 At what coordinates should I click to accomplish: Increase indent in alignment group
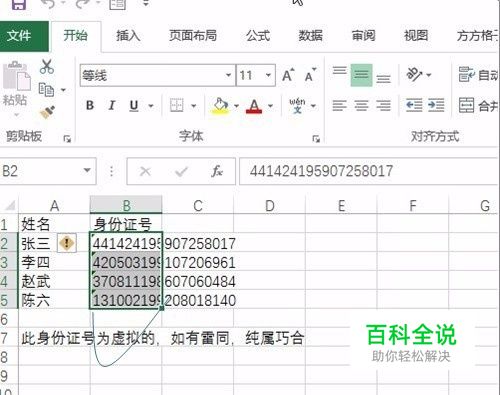pos(436,106)
